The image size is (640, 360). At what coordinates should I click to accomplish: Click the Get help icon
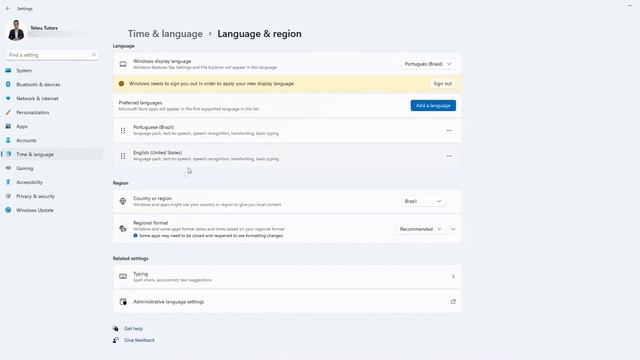coord(116,329)
